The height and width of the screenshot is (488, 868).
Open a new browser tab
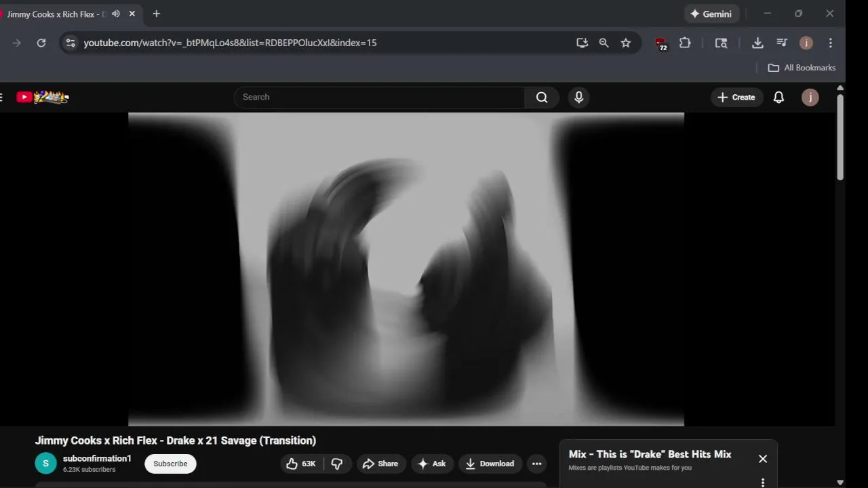point(157,14)
